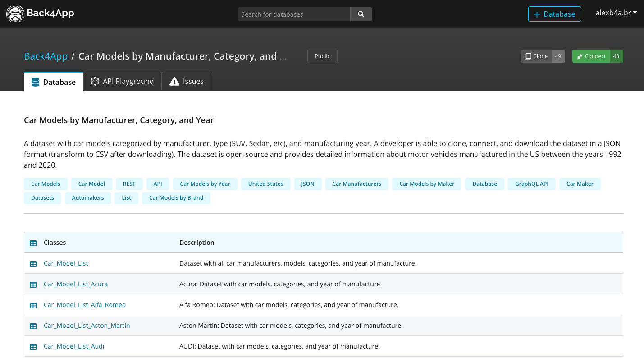Open the Car_Model_List_Acura class
Viewport: 644px width, 358px height.
(x=76, y=284)
